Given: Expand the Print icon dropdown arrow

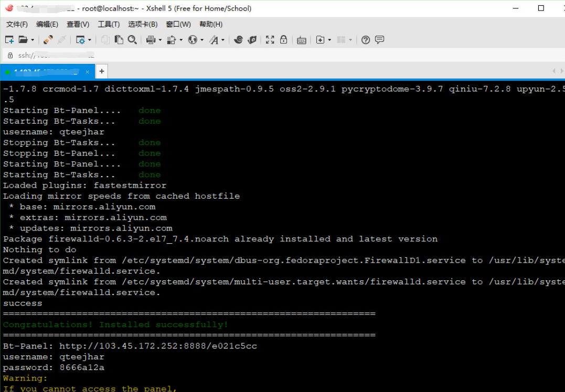Looking at the screenshot, I should pyautogui.click(x=160, y=40).
